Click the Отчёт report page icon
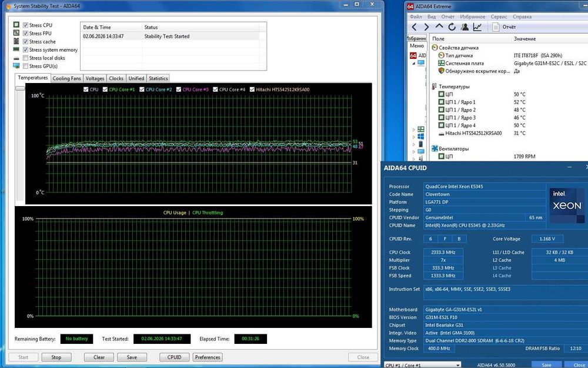Viewport: 588px width, 368px height. click(496, 27)
